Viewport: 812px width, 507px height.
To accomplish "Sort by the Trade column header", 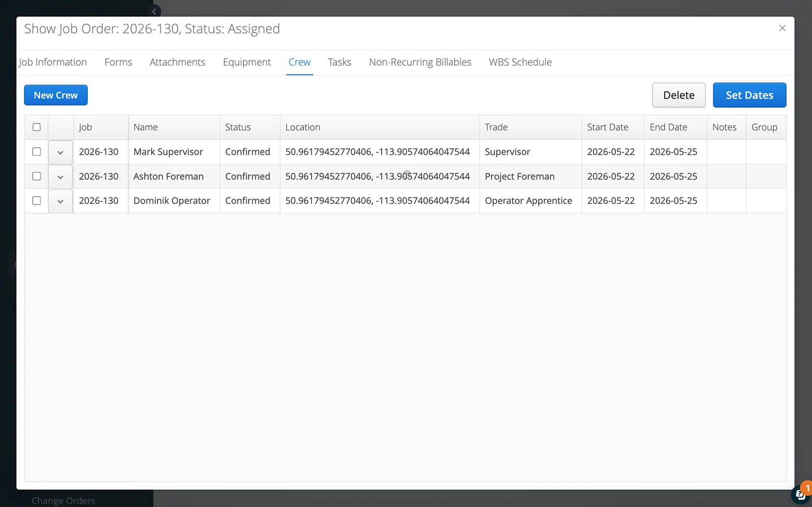I will coord(530,127).
